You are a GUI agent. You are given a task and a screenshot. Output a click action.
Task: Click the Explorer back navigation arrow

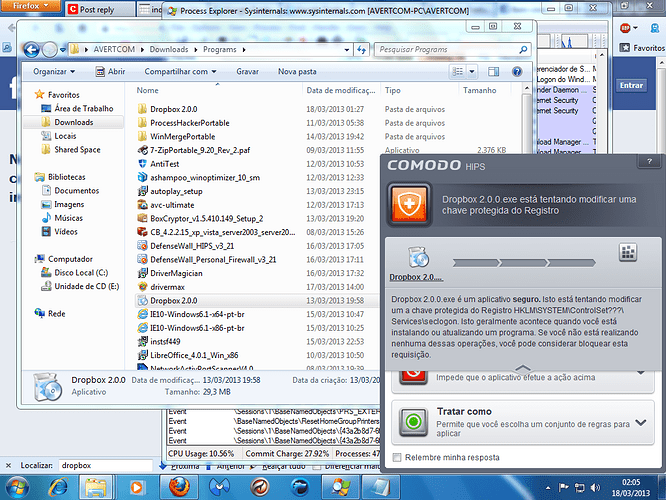pos(31,50)
